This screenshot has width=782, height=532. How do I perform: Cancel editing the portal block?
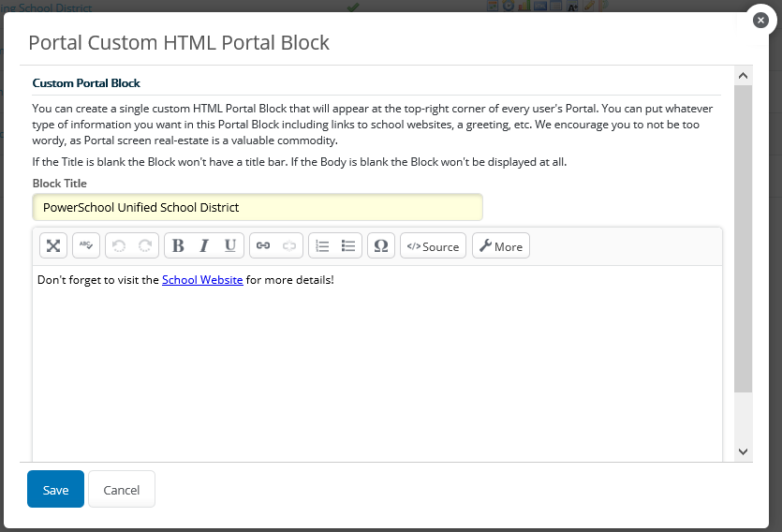pyautogui.click(x=122, y=489)
